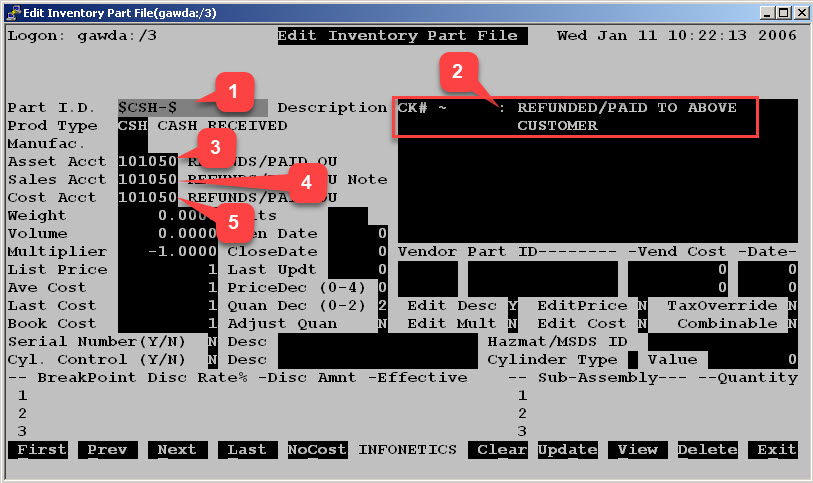Go to the Prev record

tap(106, 450)
